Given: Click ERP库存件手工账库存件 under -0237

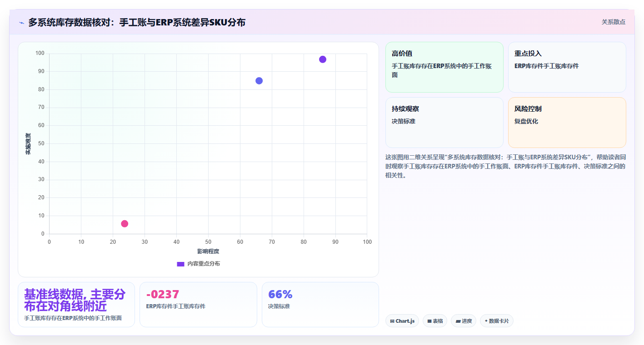Looking at the screenshot, I should click(x=175, y=306).
